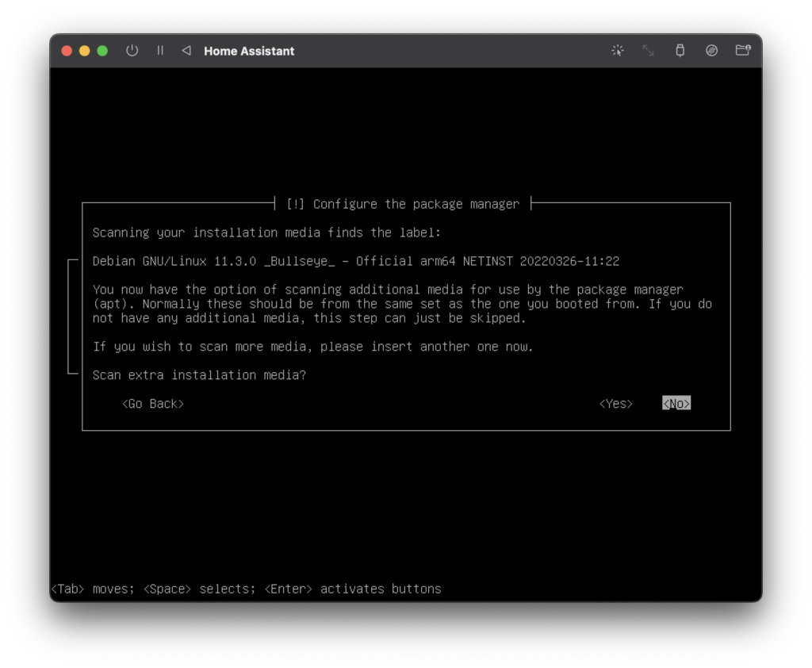Choose <No> to skip extra media
The width and height of the screenshot is (812, 668).
(676, 403)
